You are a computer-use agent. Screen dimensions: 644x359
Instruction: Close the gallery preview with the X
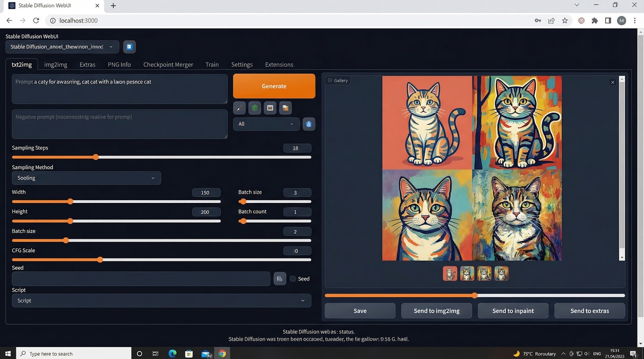pyautogui.click(x=613, y=82)
